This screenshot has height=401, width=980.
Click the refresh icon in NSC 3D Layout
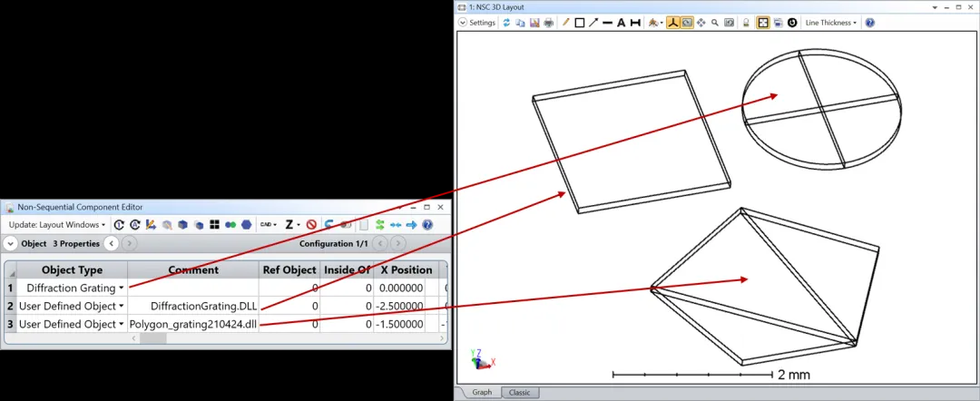click(507, 23)
